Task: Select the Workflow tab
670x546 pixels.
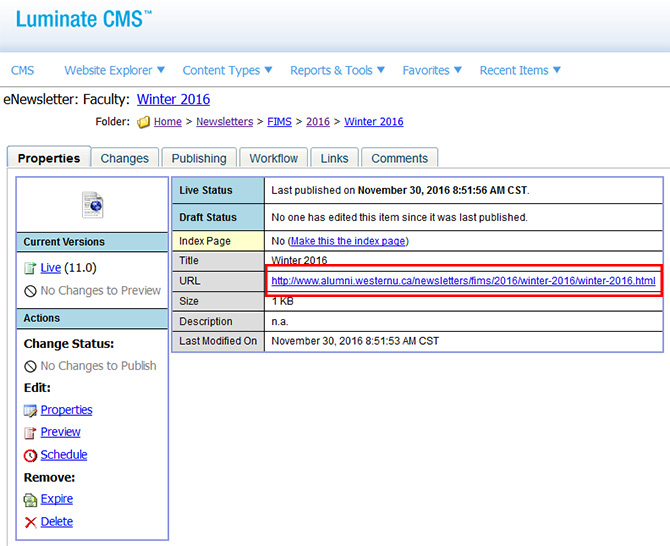Action: pos(274,158)
